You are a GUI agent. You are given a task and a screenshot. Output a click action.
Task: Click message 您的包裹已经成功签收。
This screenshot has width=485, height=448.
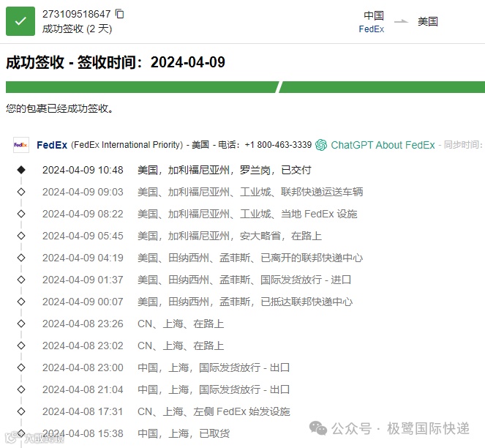(60, 108)
